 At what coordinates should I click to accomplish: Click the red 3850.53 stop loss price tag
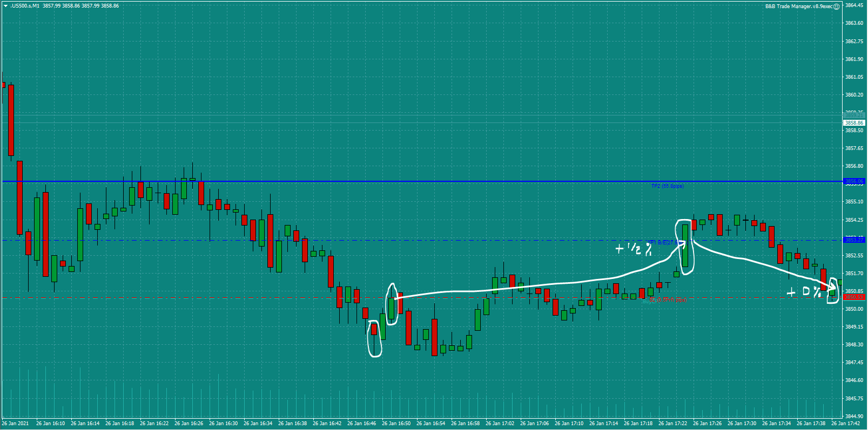854,297
